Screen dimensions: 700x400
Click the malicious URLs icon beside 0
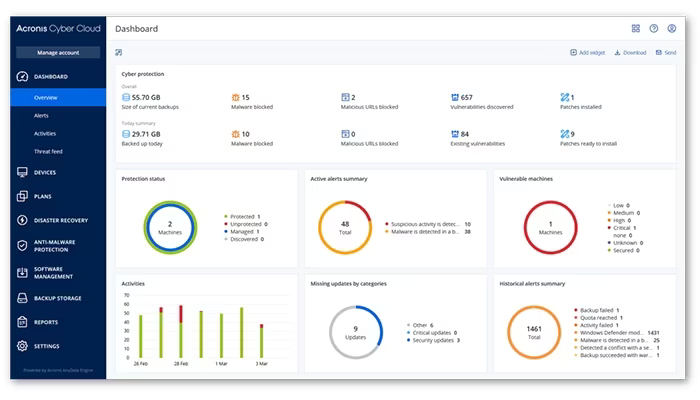click(x=345, y=134)
